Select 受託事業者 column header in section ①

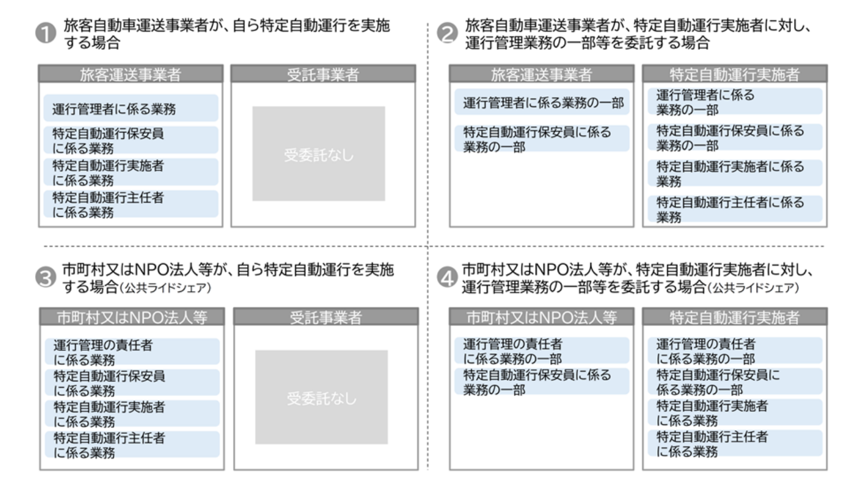click(323, 74)
